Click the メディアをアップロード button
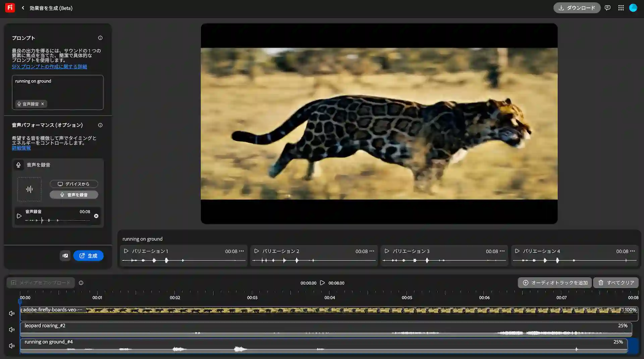The height and width of the screenshot is (359, 644). [41, 283]
